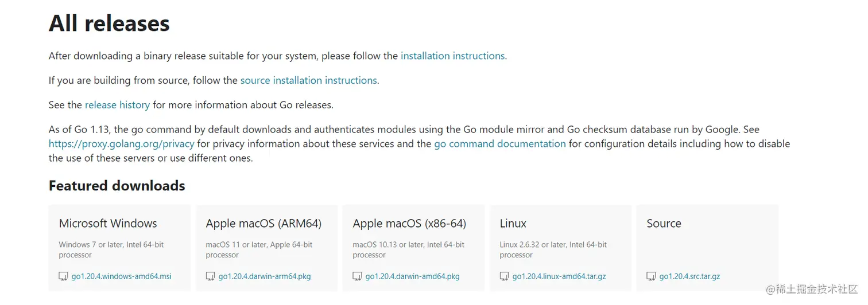Click the download icon beside go1.20.4.darwin-arm64.pkg
The width and height of the screenshot is (868, 305).
210,276
